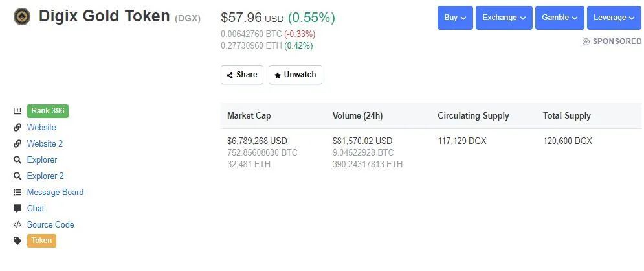Click the magnifier icon beside Explorer

(17, 160)
